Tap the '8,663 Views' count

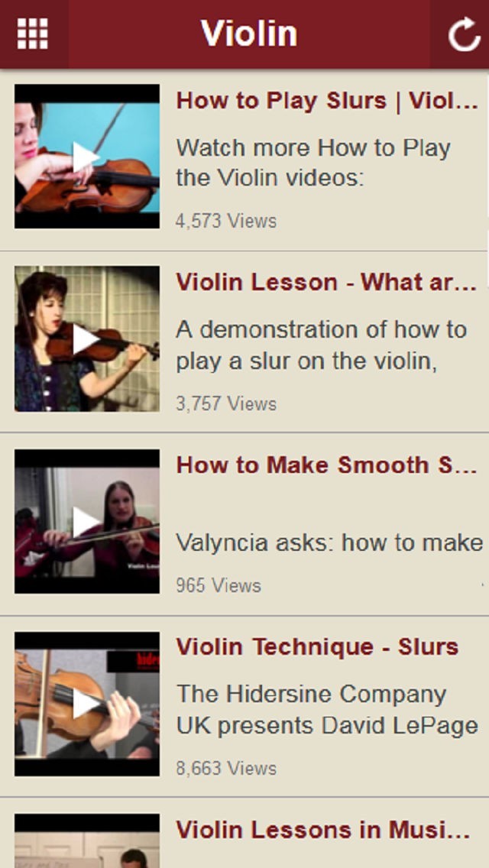click(226, 769)
